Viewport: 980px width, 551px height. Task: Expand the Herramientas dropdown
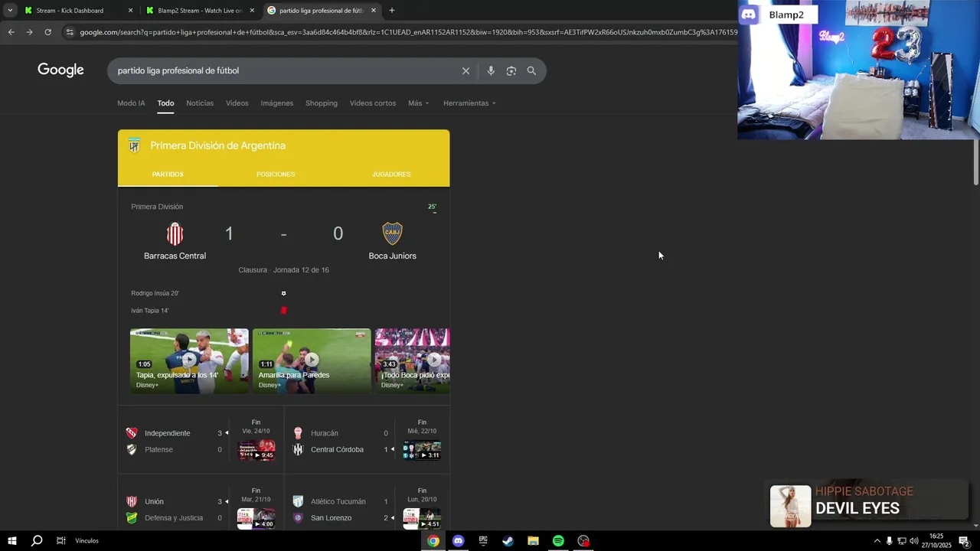[469, 103]
